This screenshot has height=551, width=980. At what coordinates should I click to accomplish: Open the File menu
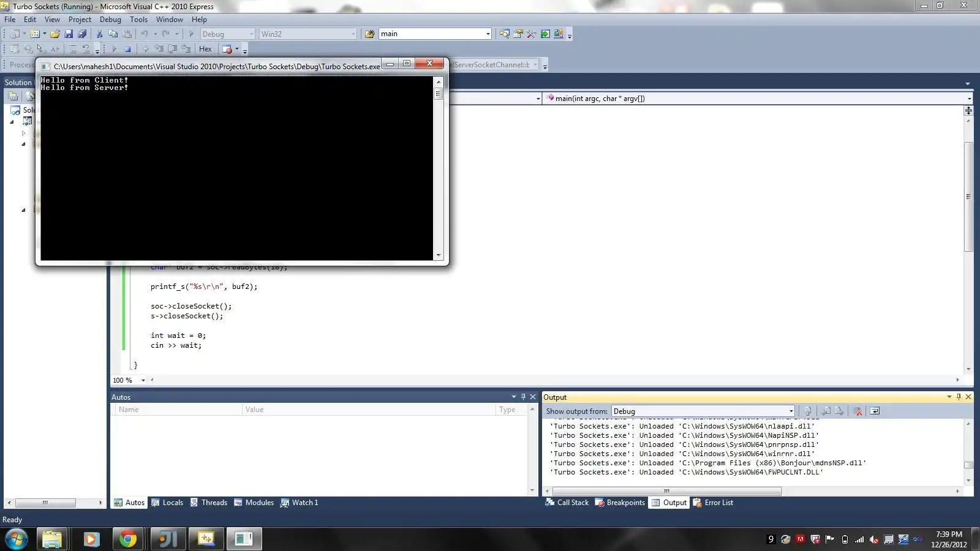[x=10, y=20]
